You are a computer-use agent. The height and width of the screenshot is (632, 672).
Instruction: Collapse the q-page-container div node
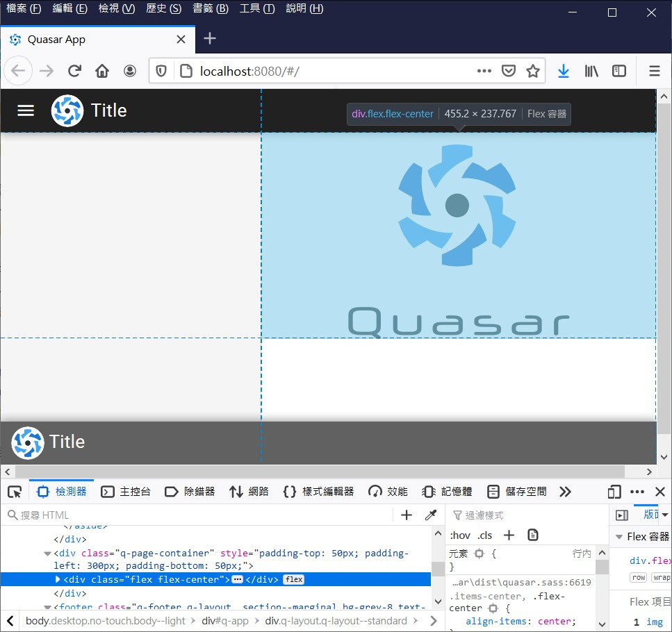pyautogui.click(x=47, y=554)
